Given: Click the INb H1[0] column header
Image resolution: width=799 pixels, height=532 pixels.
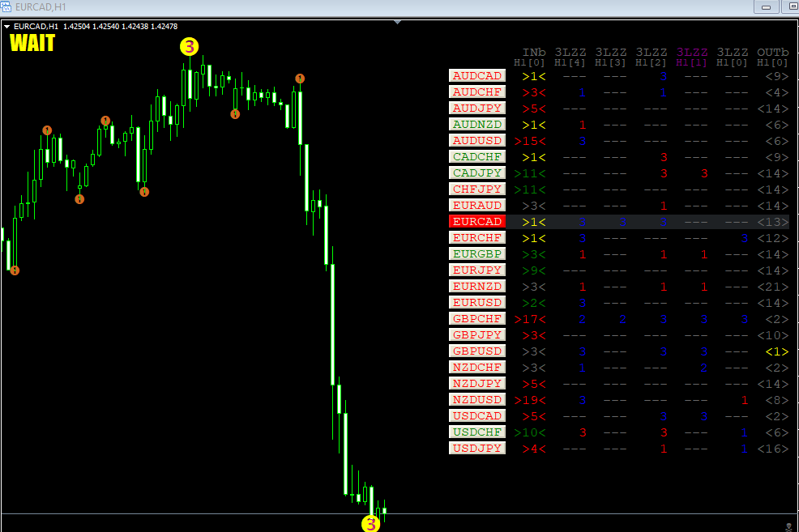Looking at the screenshot, I should point(530,57).
